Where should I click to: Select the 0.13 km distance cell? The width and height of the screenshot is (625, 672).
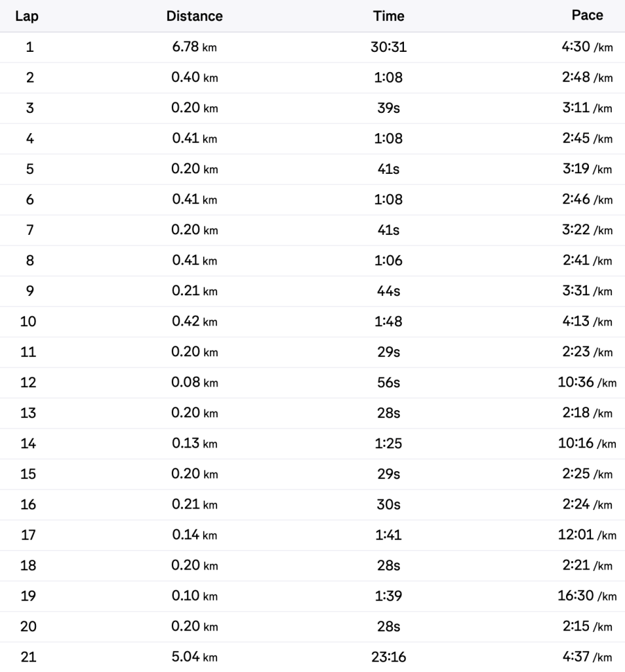click(x=194, y=444)
